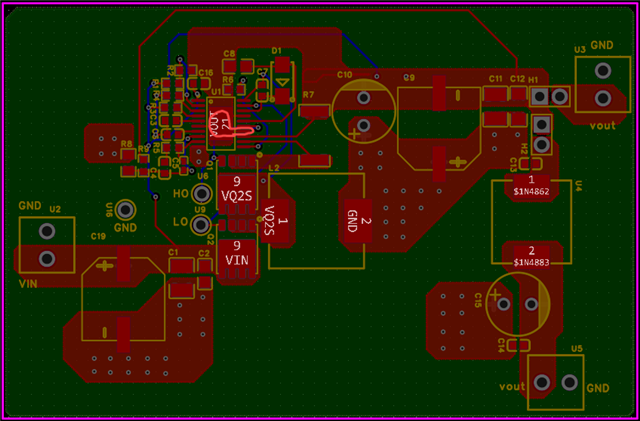Click the right through-hole pad of U5

(x=569, y=382)
